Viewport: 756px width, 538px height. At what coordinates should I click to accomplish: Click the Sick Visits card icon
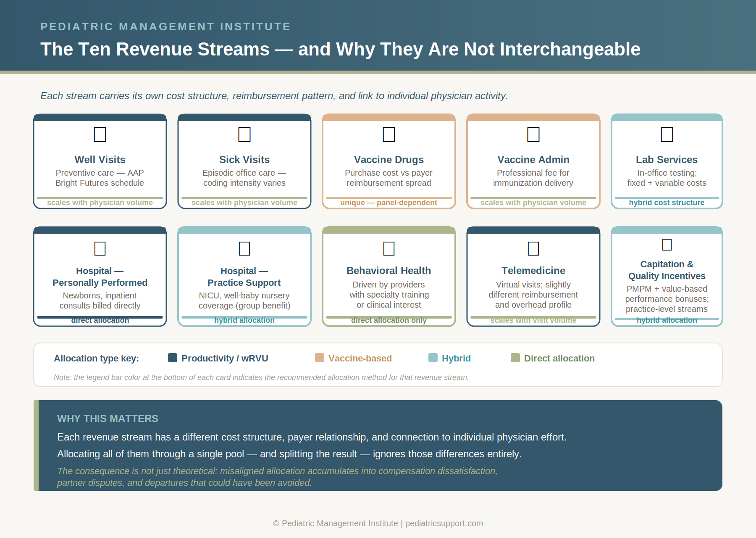[x=244, y=135]
